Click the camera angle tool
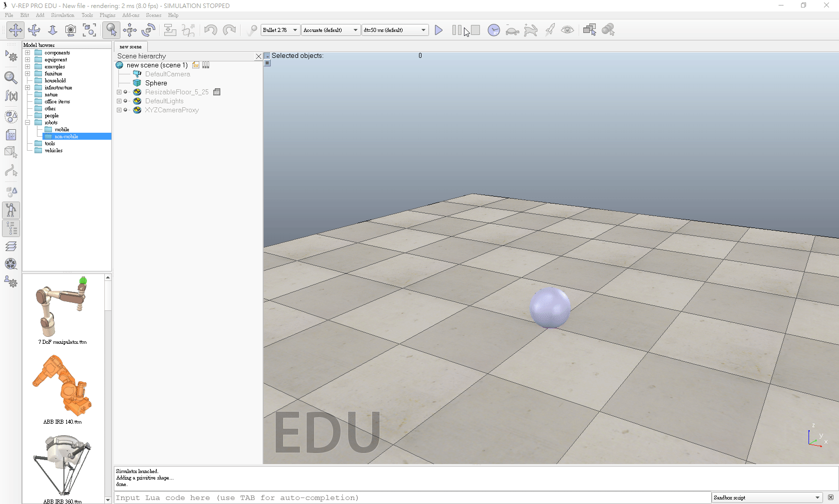This screenshot has width=839, height=504. click(71, 30)
